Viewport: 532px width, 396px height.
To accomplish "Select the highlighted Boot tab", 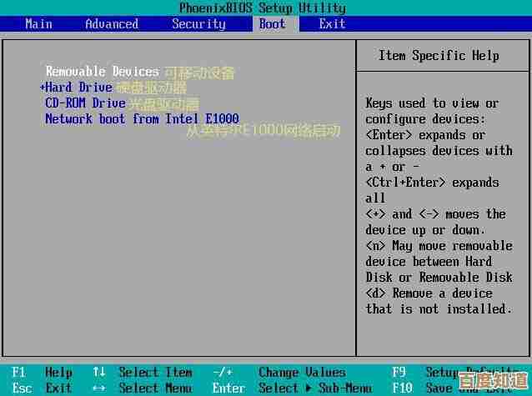I will (x=272, y=23).
